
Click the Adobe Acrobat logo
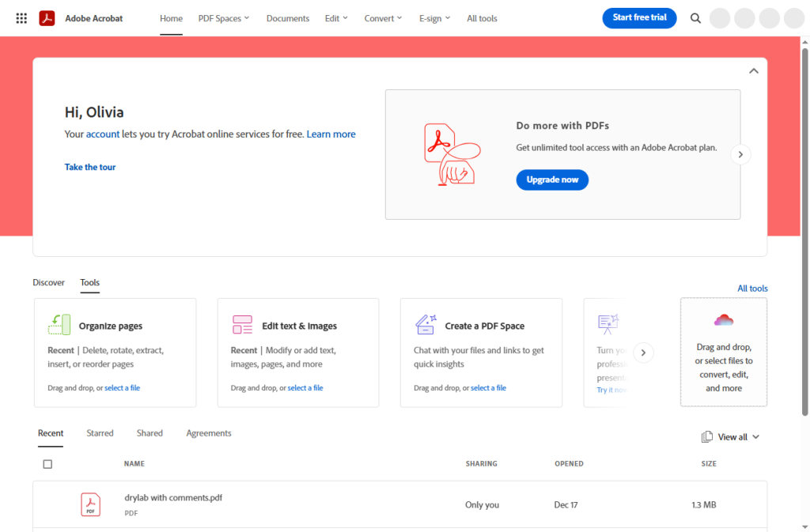point(47,17)
